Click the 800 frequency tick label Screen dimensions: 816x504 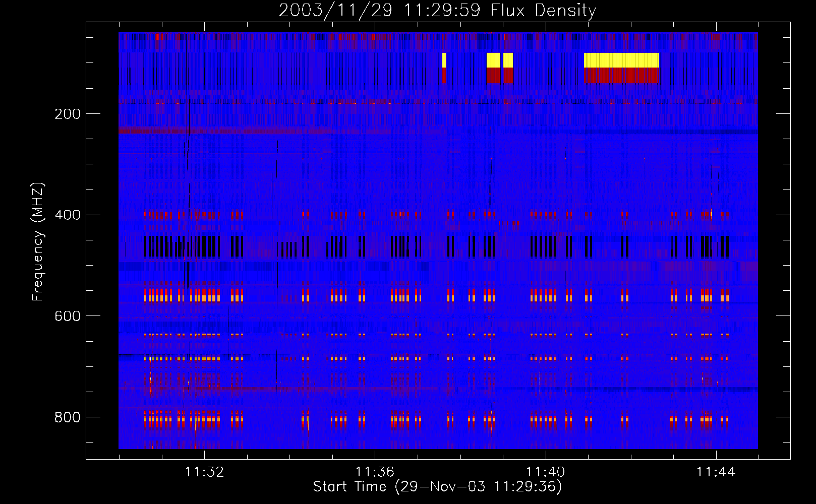coord(68,417)
